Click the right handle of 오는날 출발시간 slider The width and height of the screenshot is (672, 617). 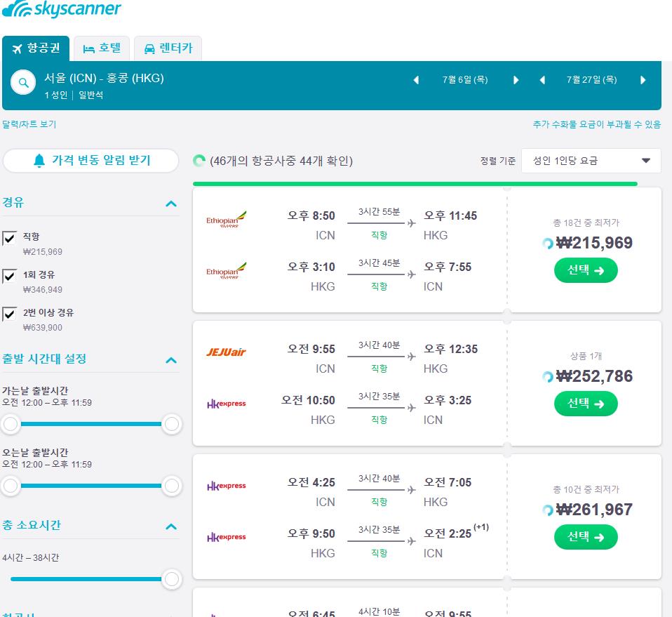pos(172,486)
